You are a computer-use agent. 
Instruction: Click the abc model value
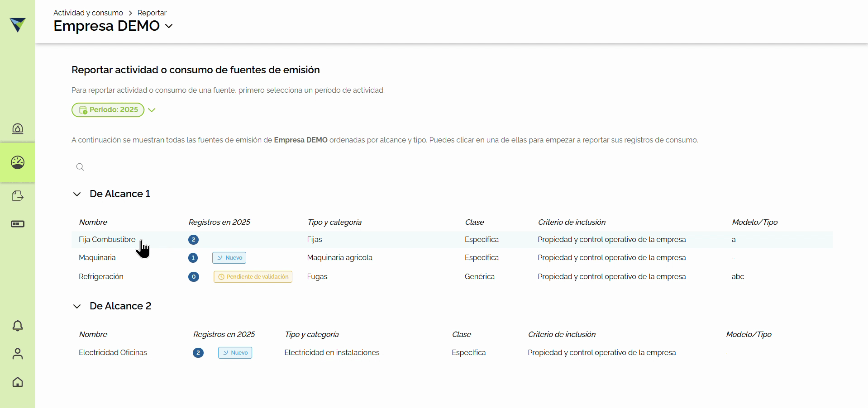(738, 277)
